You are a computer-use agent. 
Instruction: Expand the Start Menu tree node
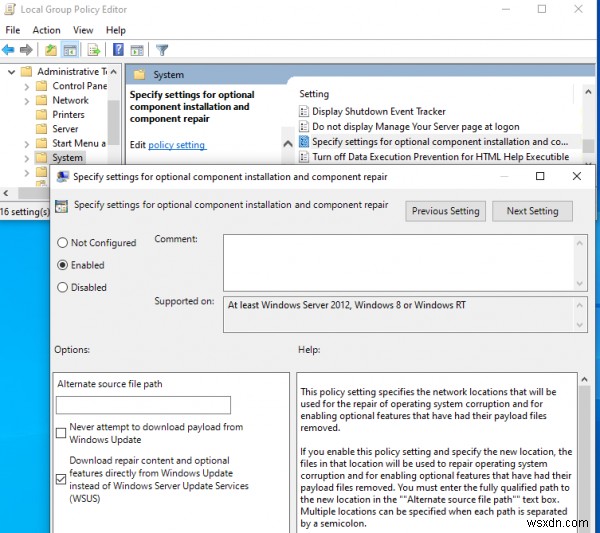click(26, 144)
